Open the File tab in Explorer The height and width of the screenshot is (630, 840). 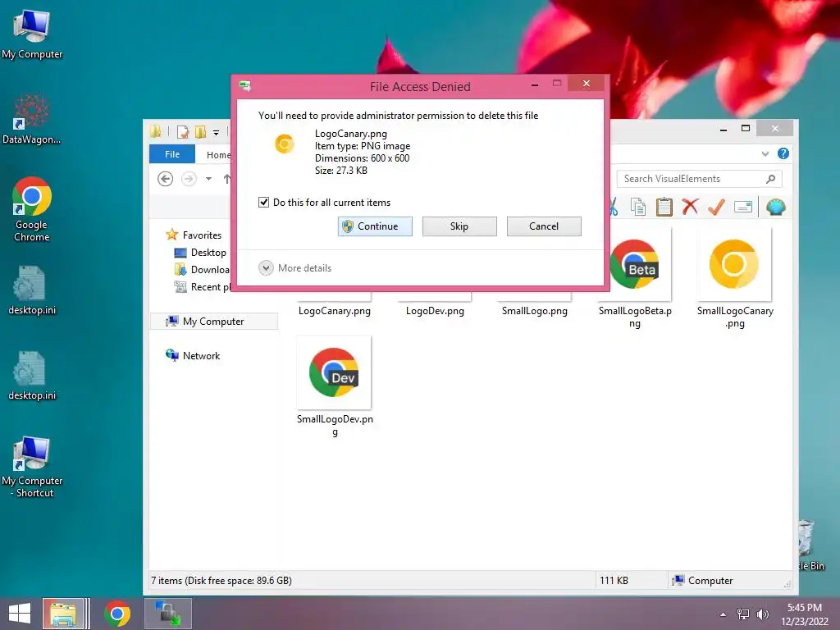pyautogui.click(x=172, y=154)
